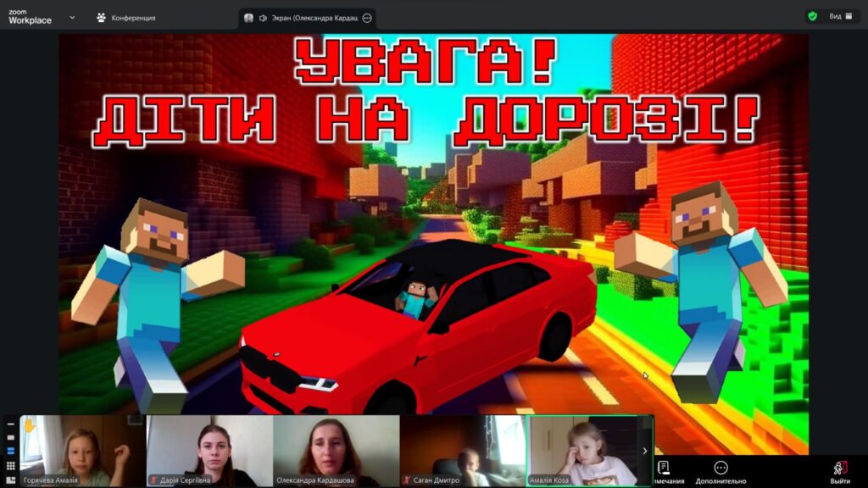Click the green encryption shield icon

(813, 17)
